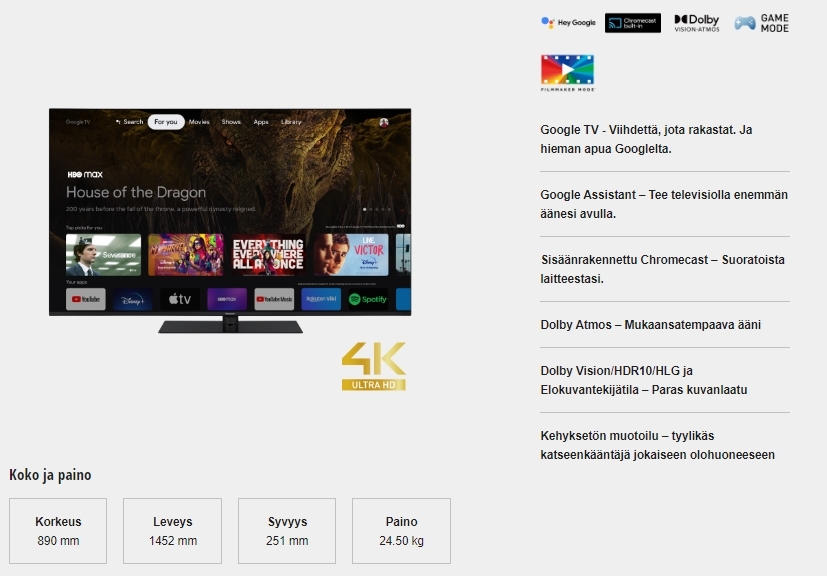Click the gold 4K Ultra HD badge
This screenshot has height=576, width=827.
(373, 366)
